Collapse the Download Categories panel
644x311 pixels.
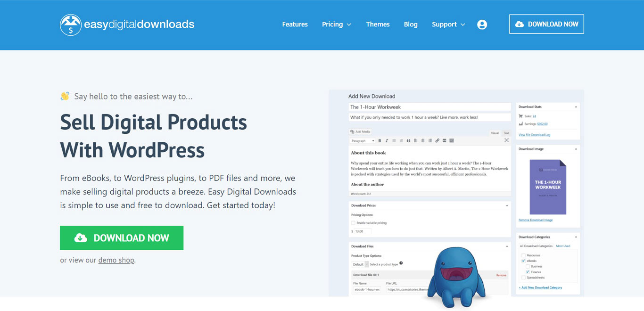point(576,237)
